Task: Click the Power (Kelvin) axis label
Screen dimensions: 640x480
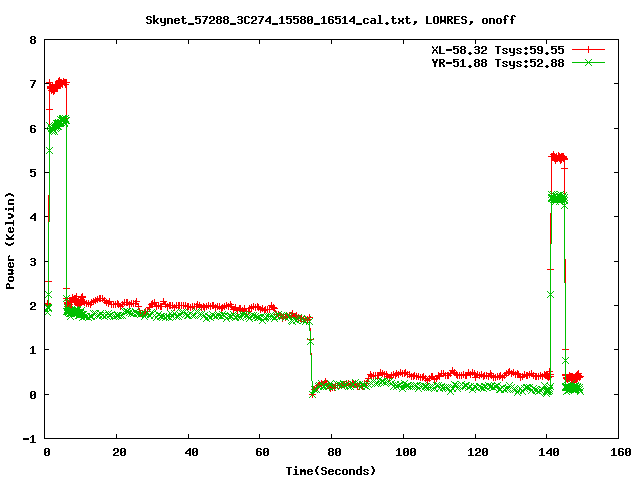Action: (x=10, y=241)
